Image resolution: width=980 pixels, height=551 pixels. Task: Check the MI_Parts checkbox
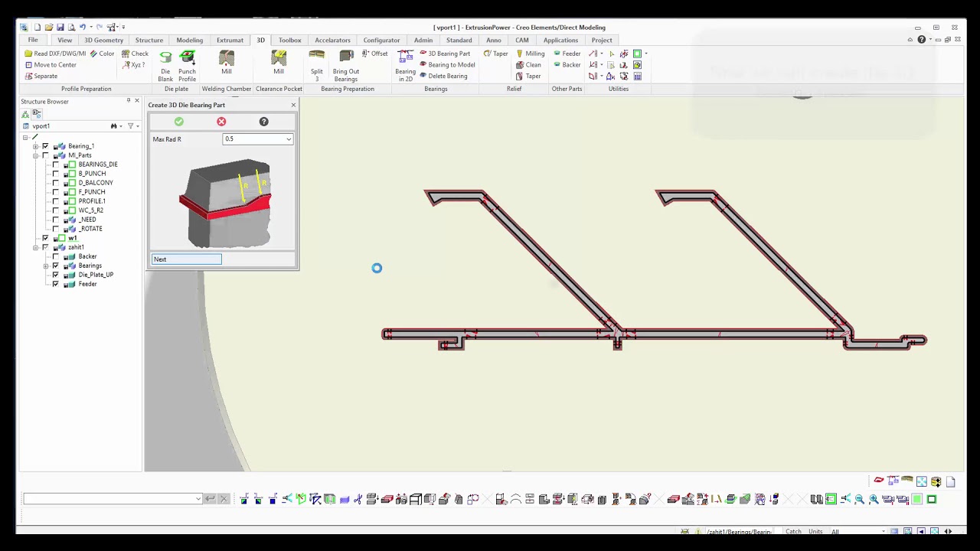45,155
